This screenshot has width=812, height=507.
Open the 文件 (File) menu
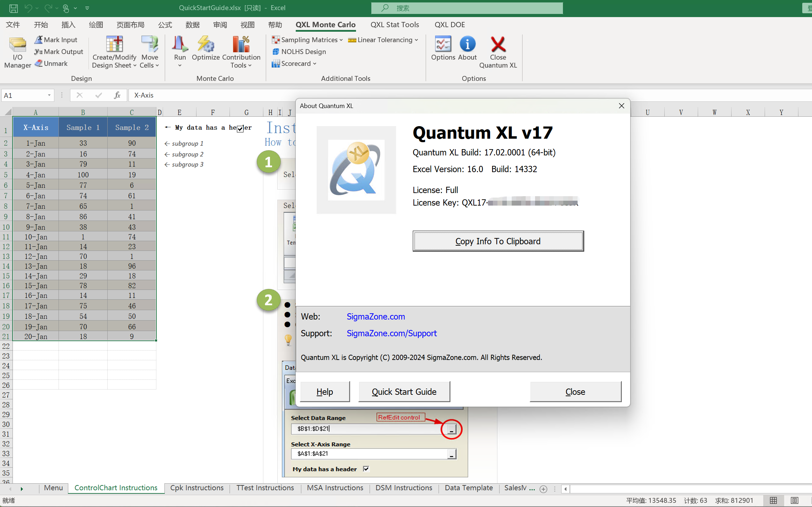coord(13,25)
